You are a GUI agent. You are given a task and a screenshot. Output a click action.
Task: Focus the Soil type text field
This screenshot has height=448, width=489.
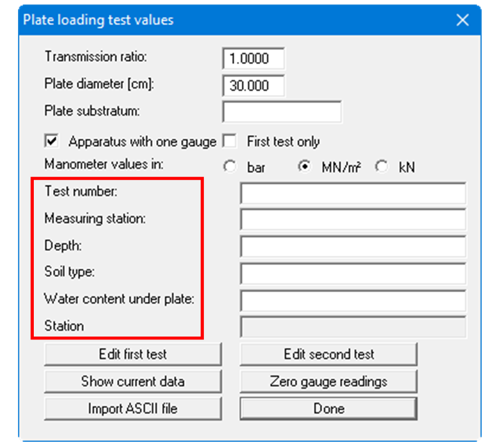click(x=353, y=274)
